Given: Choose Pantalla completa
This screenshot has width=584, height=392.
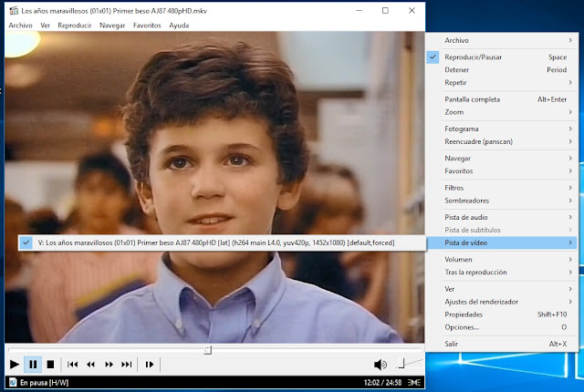Looking at the screenshot, I should click(502, 99).
